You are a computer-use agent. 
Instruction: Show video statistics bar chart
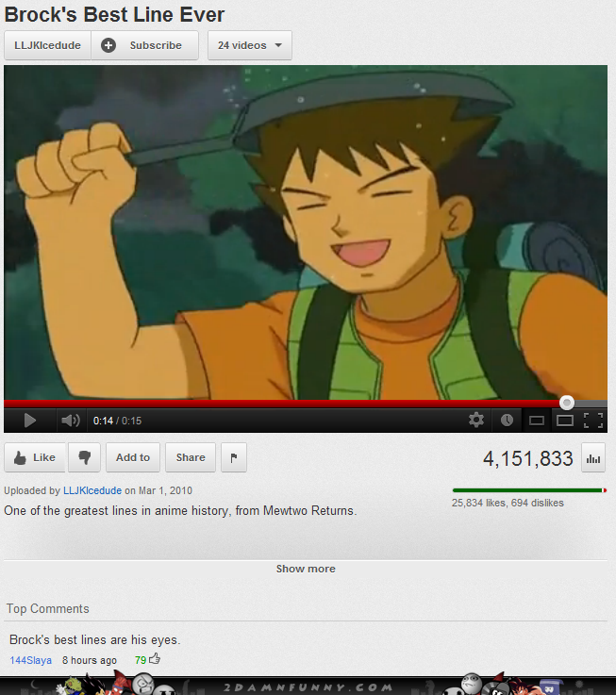coord(593,458)
